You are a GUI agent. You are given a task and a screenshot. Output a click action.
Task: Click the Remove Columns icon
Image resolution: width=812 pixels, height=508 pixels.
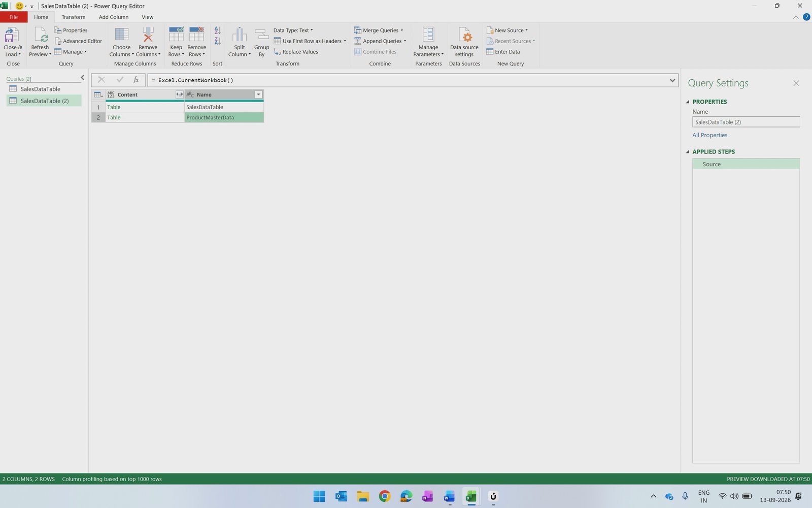point(148,35)
